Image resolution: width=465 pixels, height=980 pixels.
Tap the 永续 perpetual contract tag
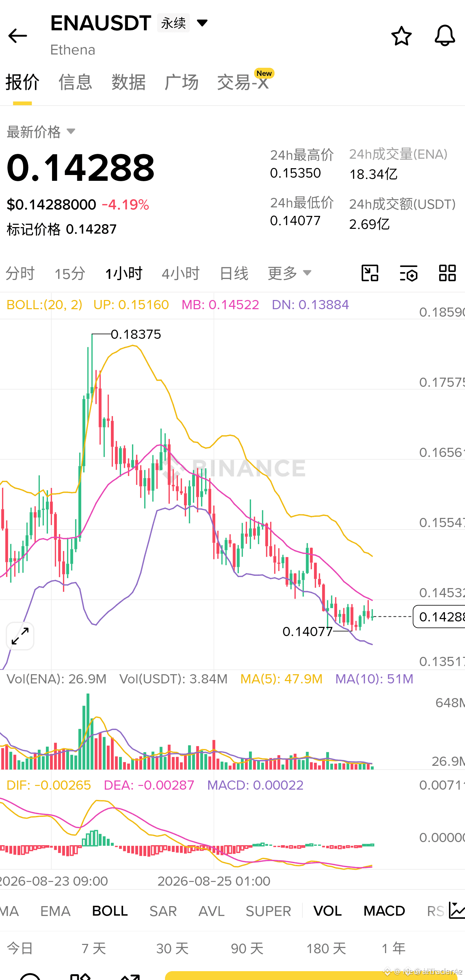(173, 23)
